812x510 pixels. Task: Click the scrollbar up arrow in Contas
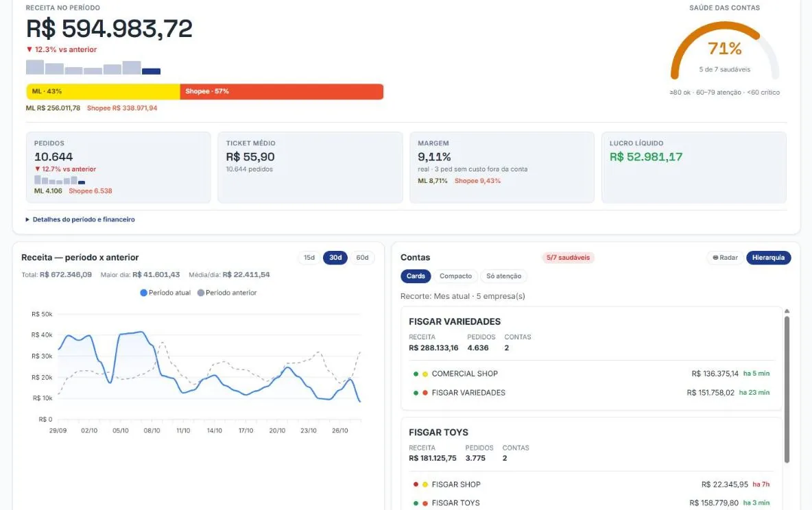click(787, 311)
